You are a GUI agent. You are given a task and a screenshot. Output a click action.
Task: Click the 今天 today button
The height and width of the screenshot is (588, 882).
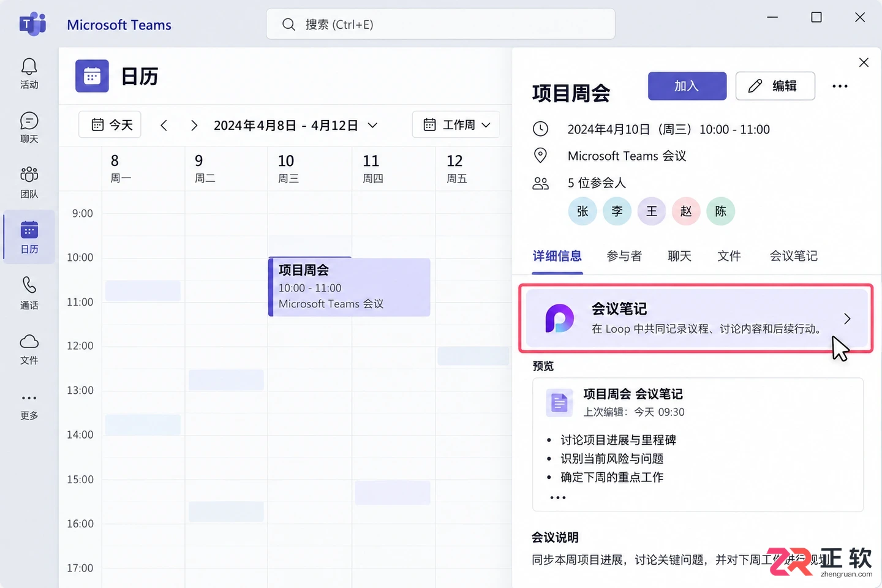pyautogui.click(x=110, y=125)
